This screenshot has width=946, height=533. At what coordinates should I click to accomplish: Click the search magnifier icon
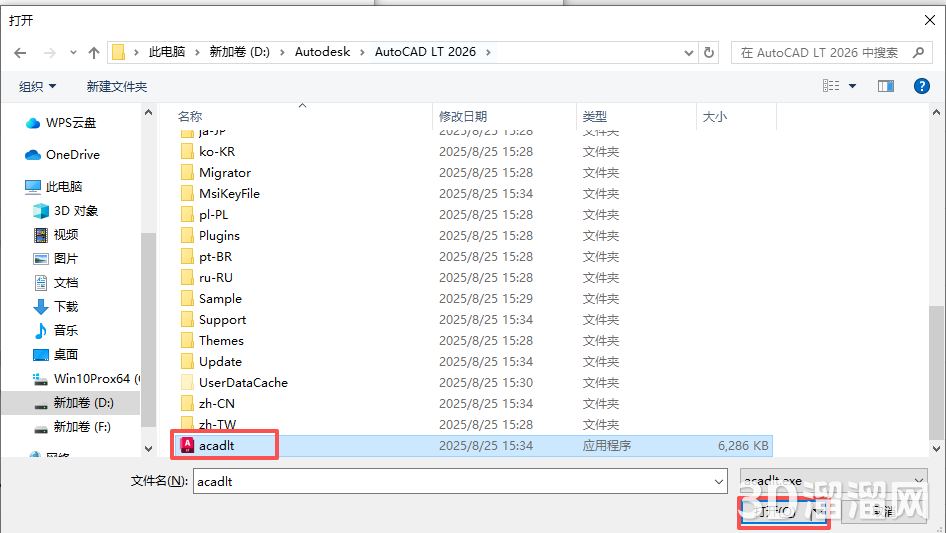(918, 53)
